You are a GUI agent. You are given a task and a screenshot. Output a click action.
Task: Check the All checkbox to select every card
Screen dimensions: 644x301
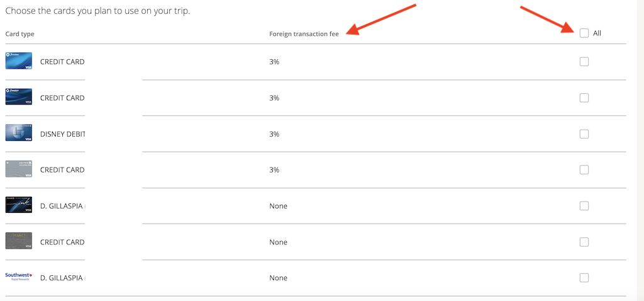[x=584, y=33]
